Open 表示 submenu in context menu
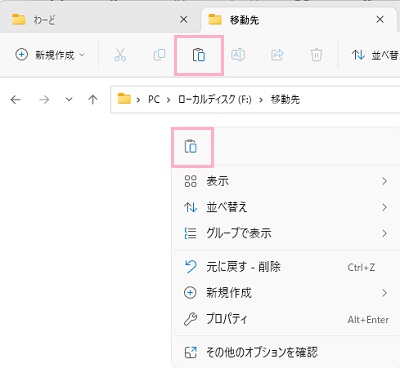The image size is (400, 368). coord(286,181)
